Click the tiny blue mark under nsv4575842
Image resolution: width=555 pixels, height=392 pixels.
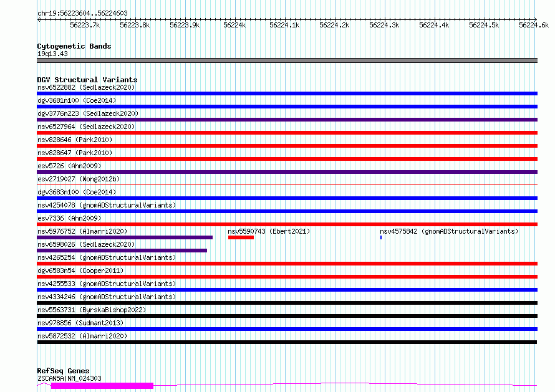pyautogui.click(x=381, y=237)
